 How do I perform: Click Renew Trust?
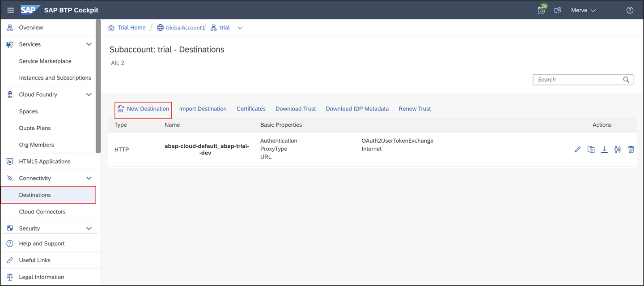tap(415, 109)
